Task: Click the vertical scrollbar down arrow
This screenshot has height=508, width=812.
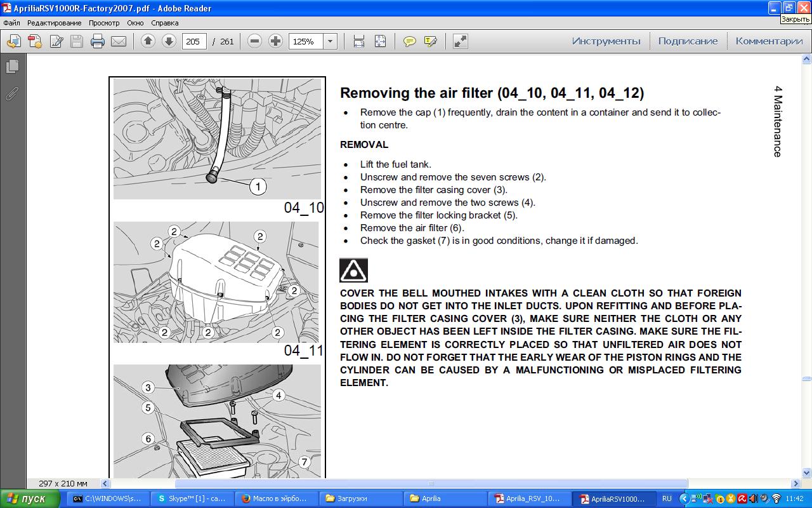Action: tap(807, 472)
